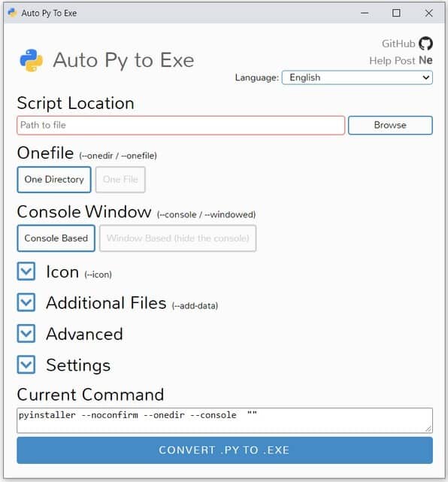Image resolution: width=448 pixels, height=482 pixels.
Task: Expand the Settings section chevron
Action: (x=26, y=365)
